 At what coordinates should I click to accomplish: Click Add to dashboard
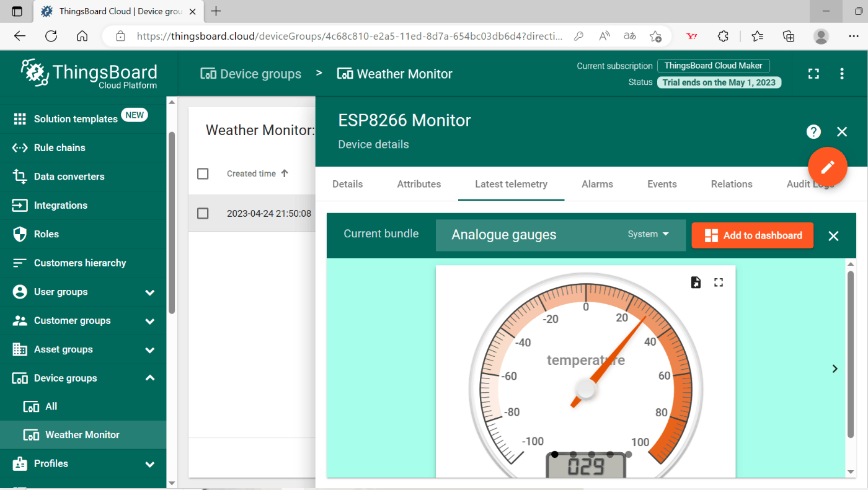(x=753, y=235)
